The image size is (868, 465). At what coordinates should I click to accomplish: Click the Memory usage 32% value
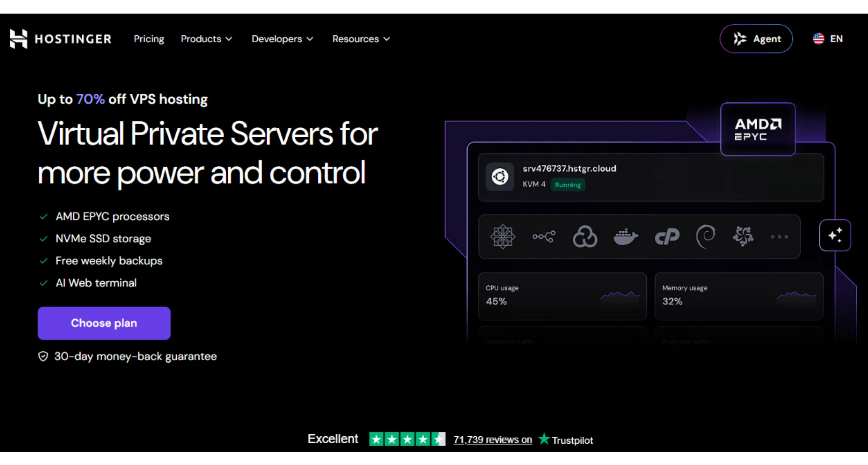(x=672, y=301)
